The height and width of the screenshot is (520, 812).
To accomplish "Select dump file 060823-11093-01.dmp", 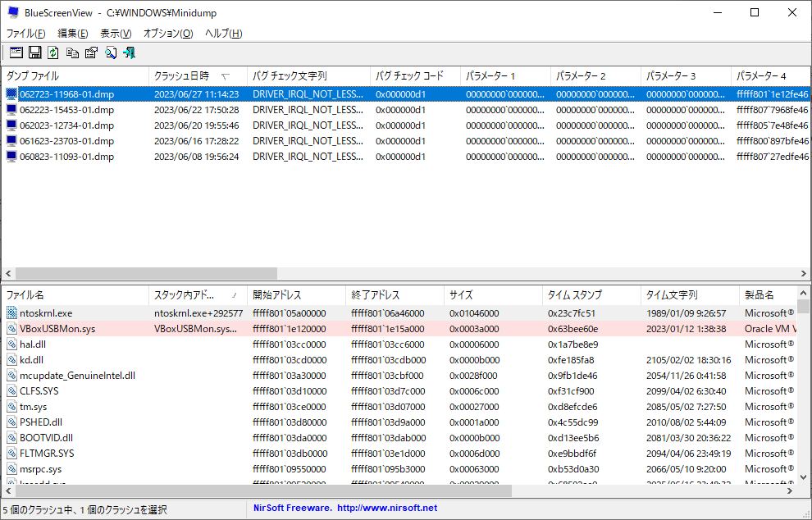I will (66, 157).
